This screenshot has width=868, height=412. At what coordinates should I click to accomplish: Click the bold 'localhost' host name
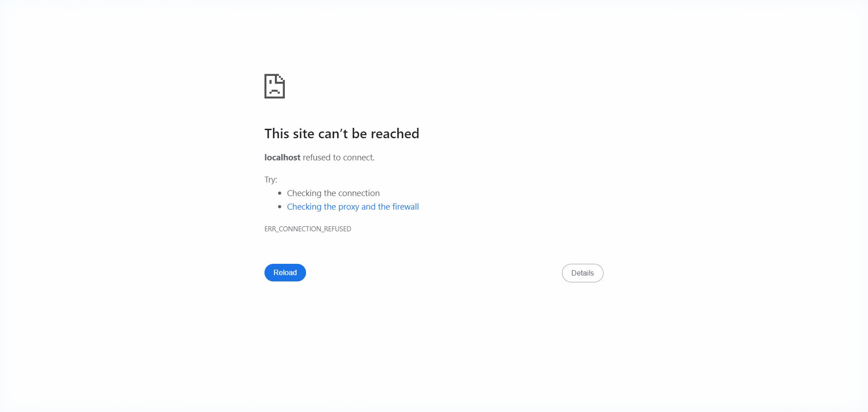[283, 157]
